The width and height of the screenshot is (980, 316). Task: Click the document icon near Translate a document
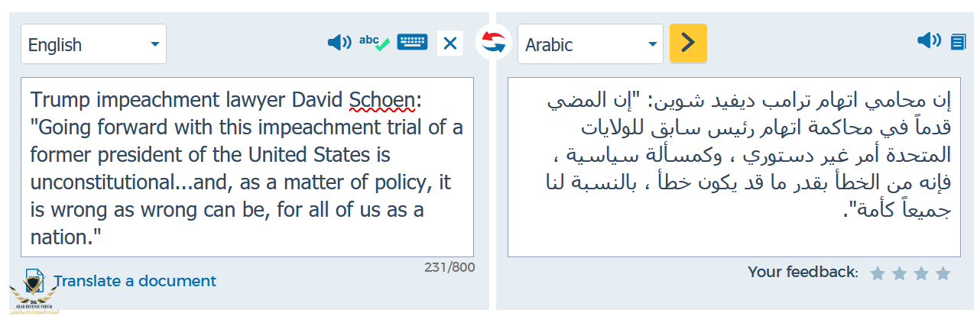34,280
